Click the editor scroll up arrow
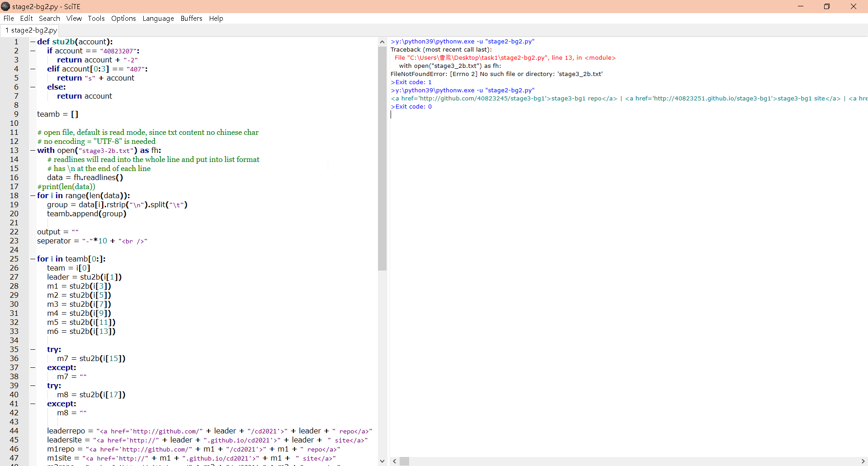The height and width of the screenshot is (466, 868). click(x=382, y=42)
